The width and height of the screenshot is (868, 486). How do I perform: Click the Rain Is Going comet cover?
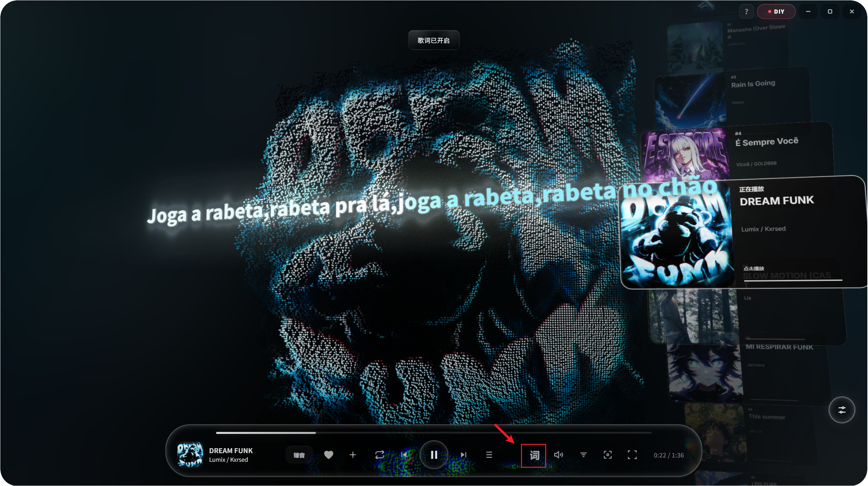click(x=691, y=101)
